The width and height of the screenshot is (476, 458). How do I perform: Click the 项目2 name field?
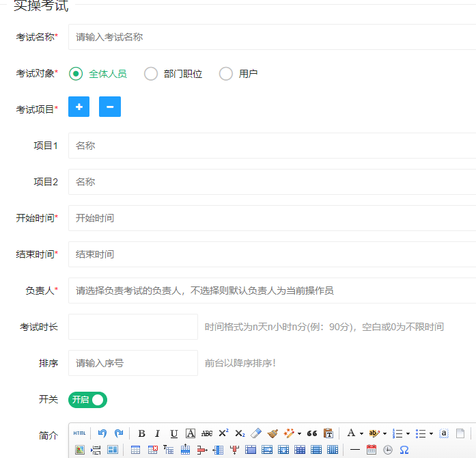pyautogui.click(x=272, y=182)
